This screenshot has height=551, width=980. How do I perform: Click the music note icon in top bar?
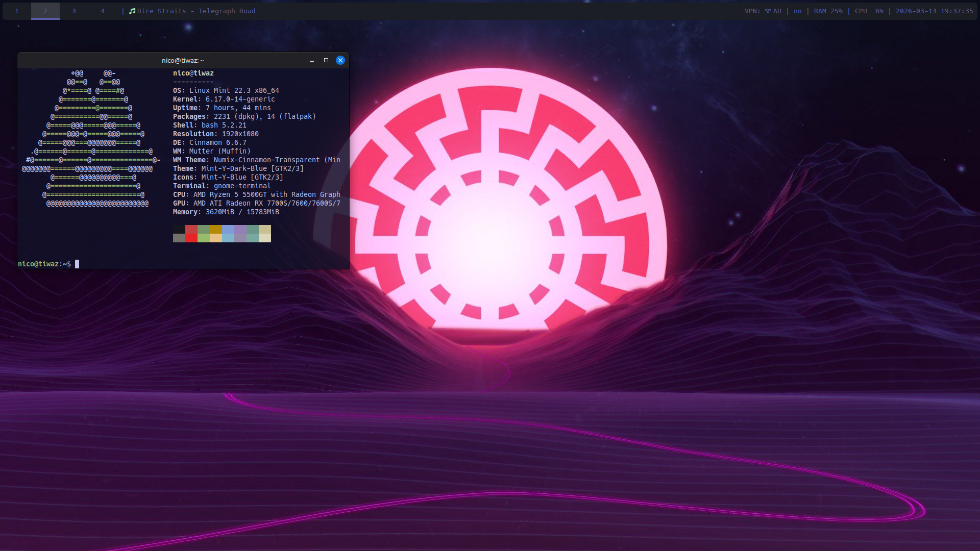click(x=132, y=11)
